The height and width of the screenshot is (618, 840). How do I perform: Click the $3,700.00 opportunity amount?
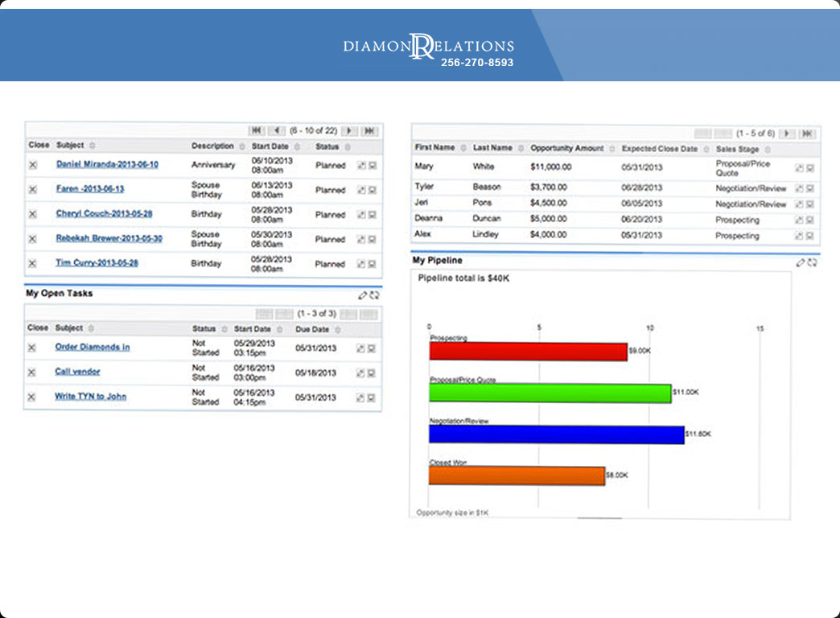[549, 187]
